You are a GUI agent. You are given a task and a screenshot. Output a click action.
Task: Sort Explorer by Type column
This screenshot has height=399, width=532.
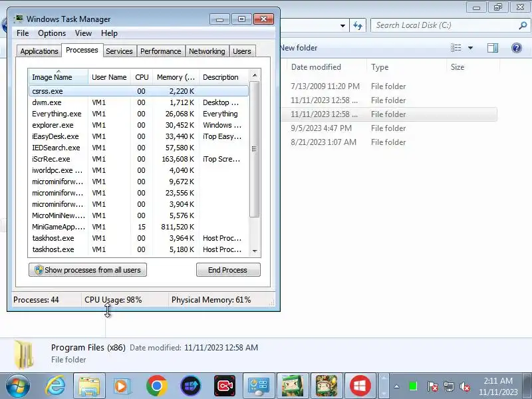(x=406, y=67)
